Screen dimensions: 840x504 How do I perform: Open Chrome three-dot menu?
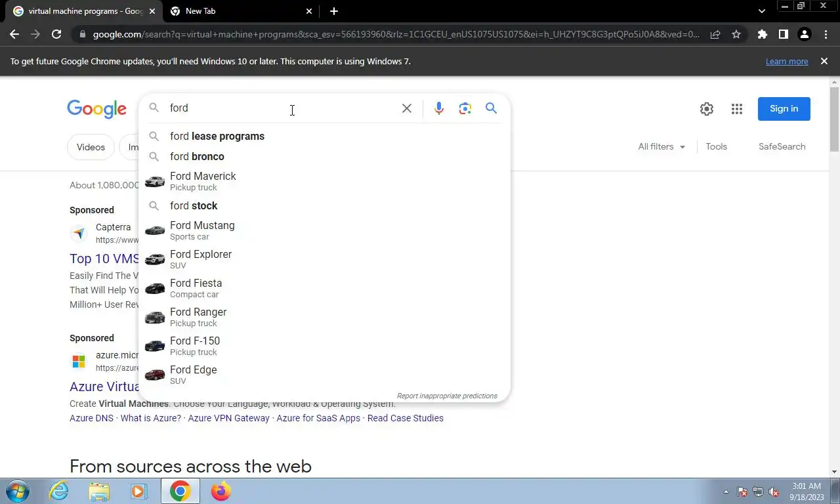point(826,34)
